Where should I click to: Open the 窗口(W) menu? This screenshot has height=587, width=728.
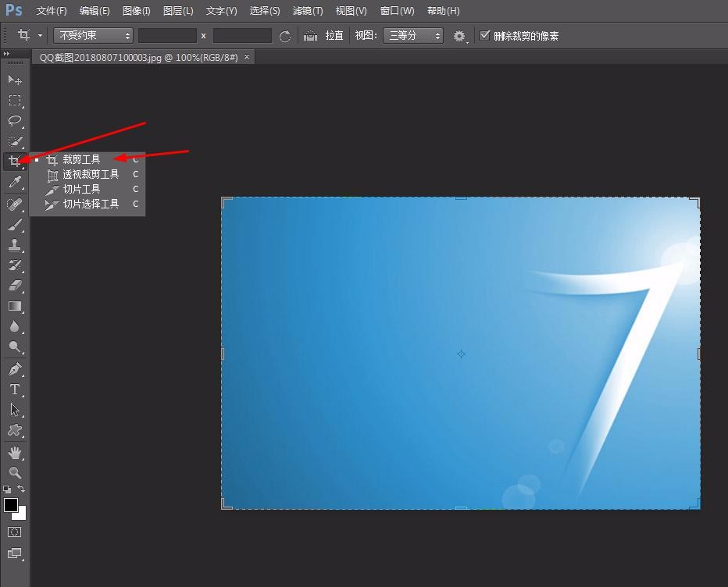397,11
